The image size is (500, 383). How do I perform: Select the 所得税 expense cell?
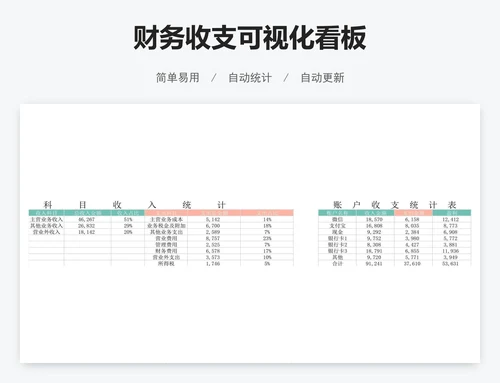click(x=166, y=264)
